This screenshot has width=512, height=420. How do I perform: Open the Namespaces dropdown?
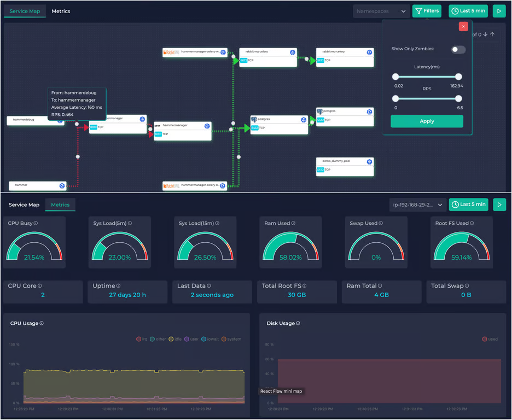coord(381,11)
